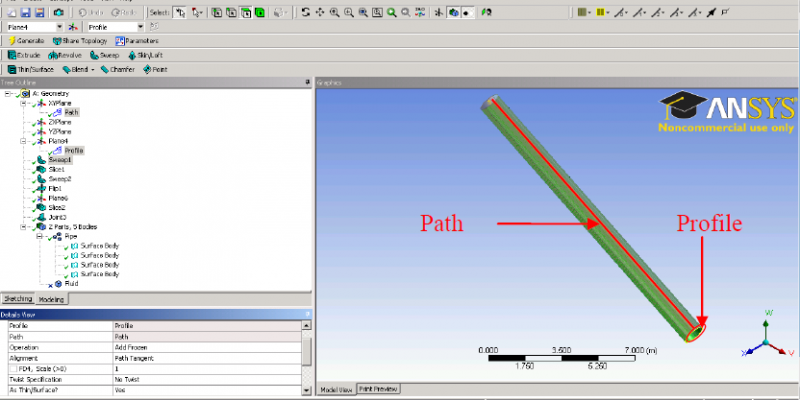Select the Zoom tool

(x=334, y=13)
